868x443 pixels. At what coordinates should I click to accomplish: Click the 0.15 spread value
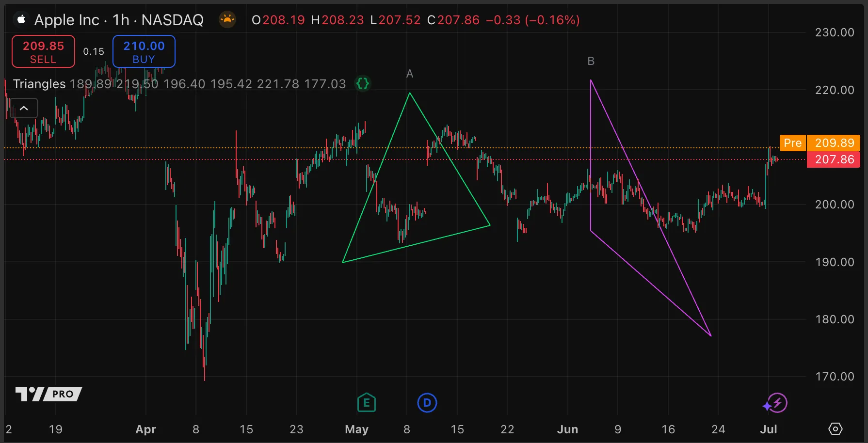coord(94,51)
